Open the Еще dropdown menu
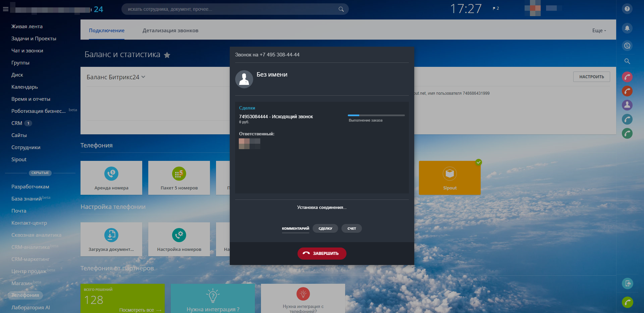The image size is (644, 313). click(x=599, y=31)
